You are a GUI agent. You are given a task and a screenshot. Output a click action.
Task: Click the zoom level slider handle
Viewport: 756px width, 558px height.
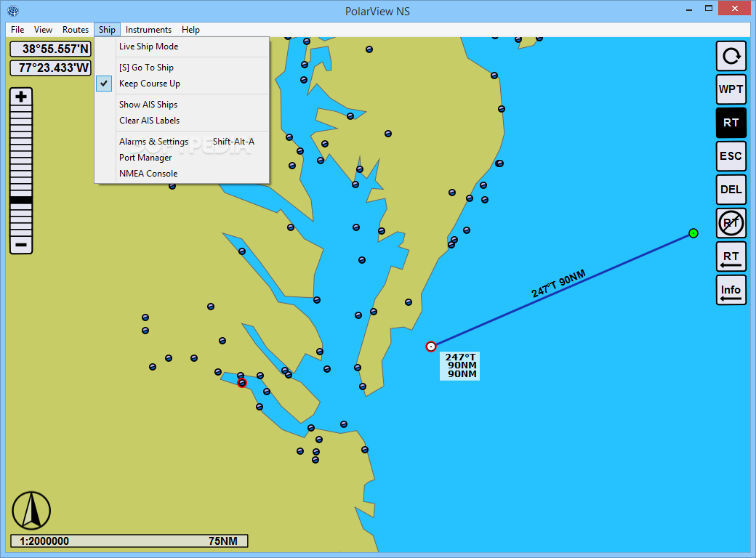point(21,200)
